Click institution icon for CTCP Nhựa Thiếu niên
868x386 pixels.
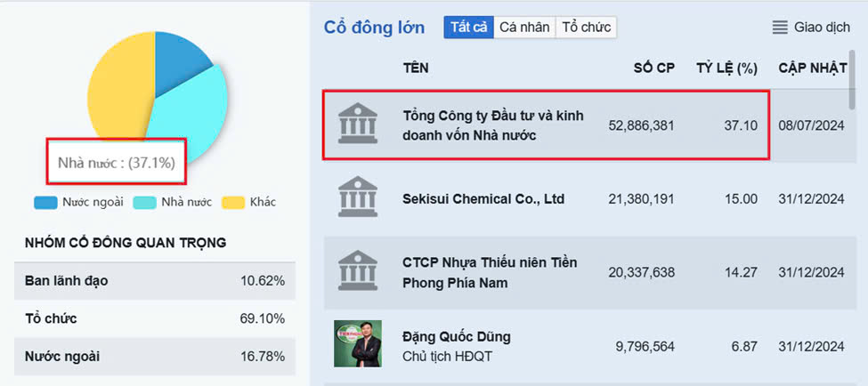[358, 272]
